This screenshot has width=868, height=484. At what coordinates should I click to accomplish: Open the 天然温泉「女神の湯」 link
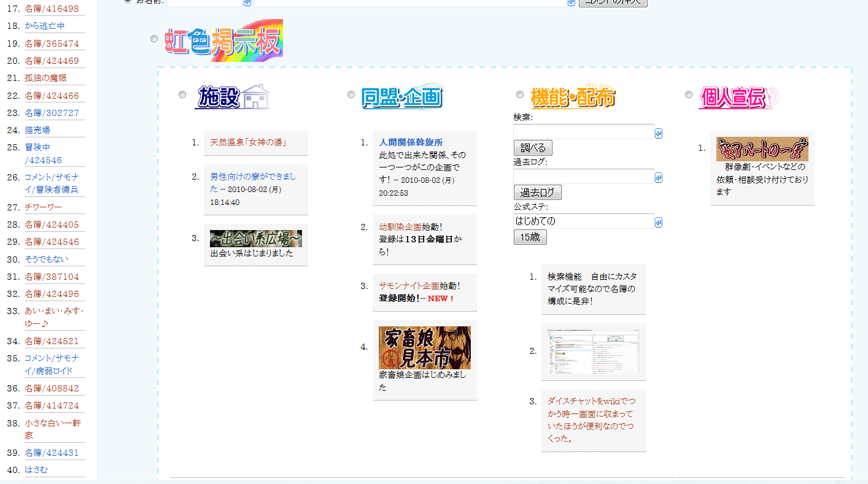coord(249,142)
